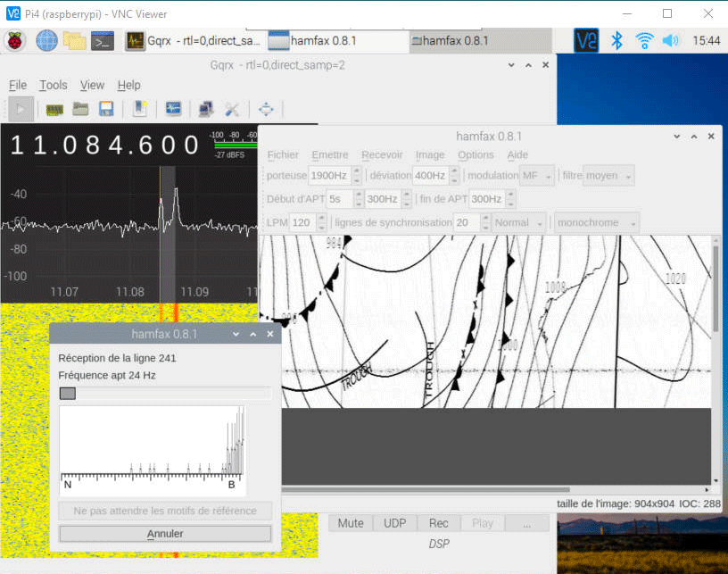Open the Bluetooth tray icon
Viewport: 728px width, 574px height.
coord(616,41)
